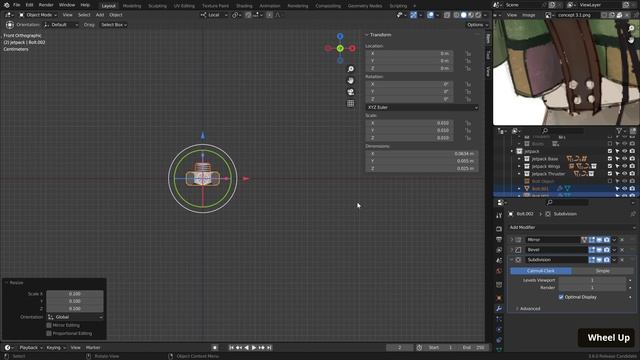Open Add Modifier dropdown

point(571,227)
